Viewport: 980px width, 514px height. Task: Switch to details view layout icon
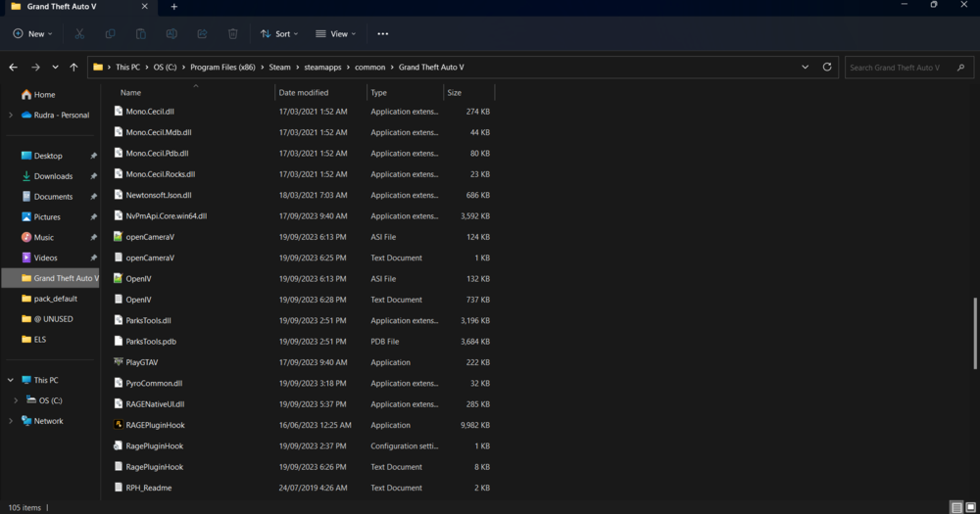pos(956,507)
